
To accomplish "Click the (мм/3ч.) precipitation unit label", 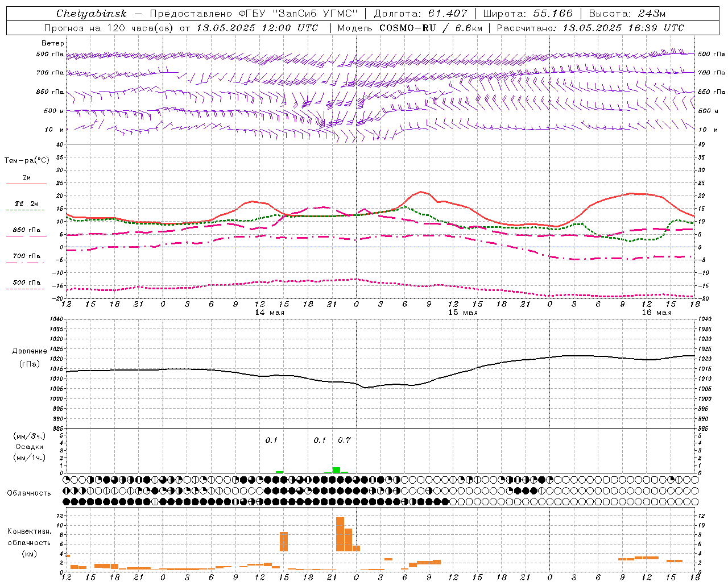I will (x=30, y=436).
